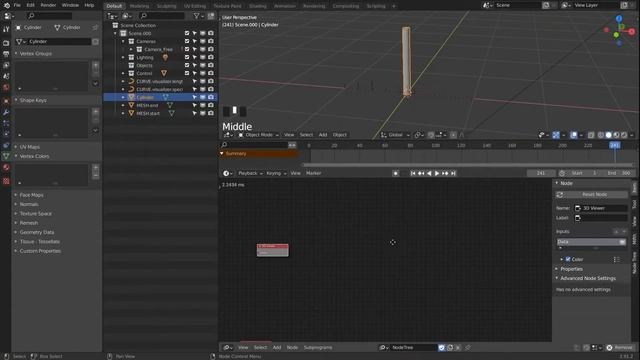Jump to previous keyframe
640x360 pixels.
pyautogui.click(x=421, y=173)
